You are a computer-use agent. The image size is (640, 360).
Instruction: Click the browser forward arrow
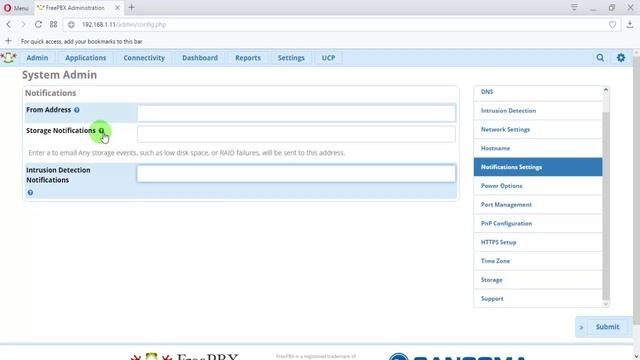[x=23, y=24]
